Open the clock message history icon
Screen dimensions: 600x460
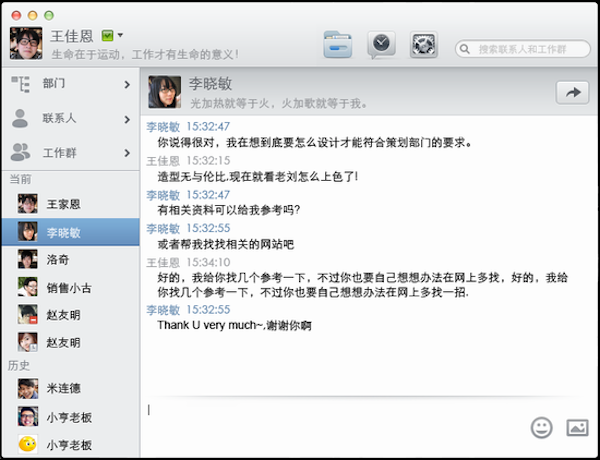point(381,44)
